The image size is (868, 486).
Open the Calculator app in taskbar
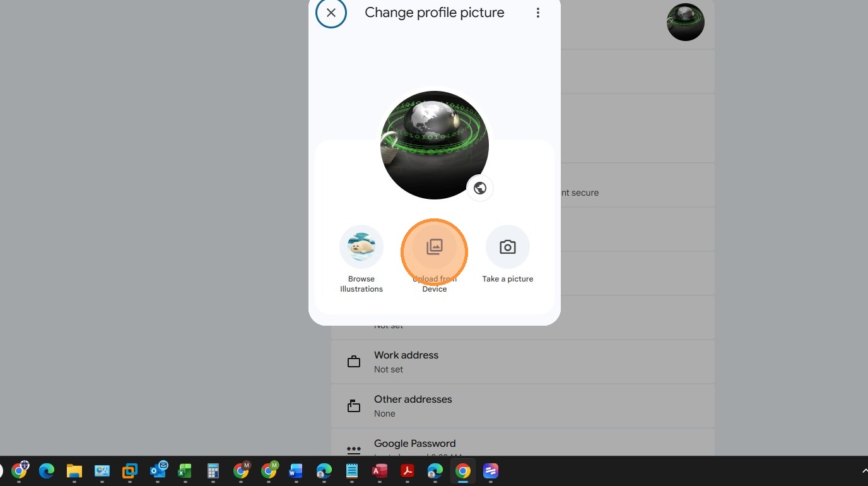click(213, 470)
